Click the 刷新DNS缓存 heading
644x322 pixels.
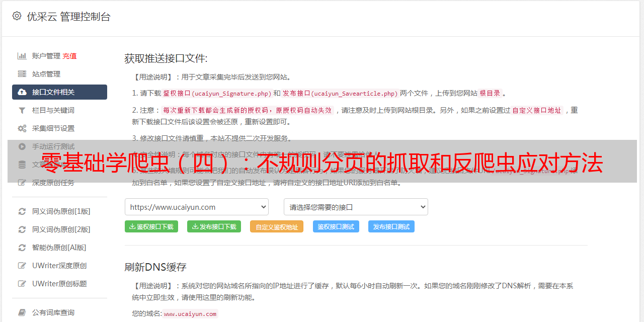155,267
